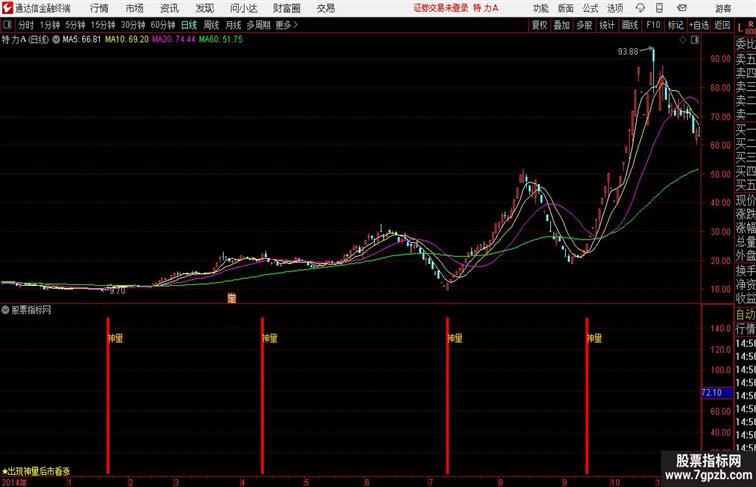Image resolution: width=756 pixels, height=487 pixels.
Task: Open the 选项 menu
Action: [615, 8]
